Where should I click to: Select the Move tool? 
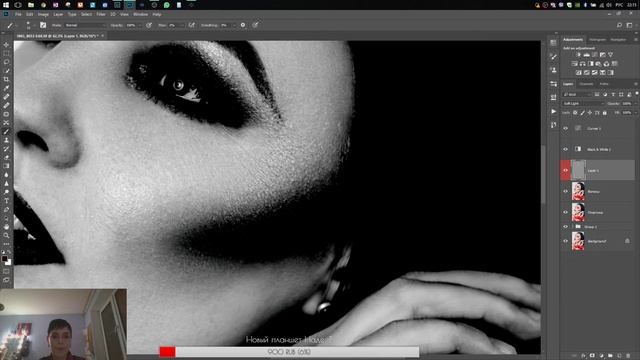pyautogui.click(x=6, y=44)
